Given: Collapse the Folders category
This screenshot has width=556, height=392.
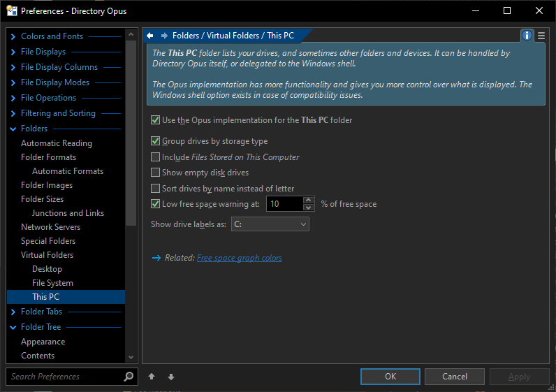Looking at the screenshot, I should [13, 129].
